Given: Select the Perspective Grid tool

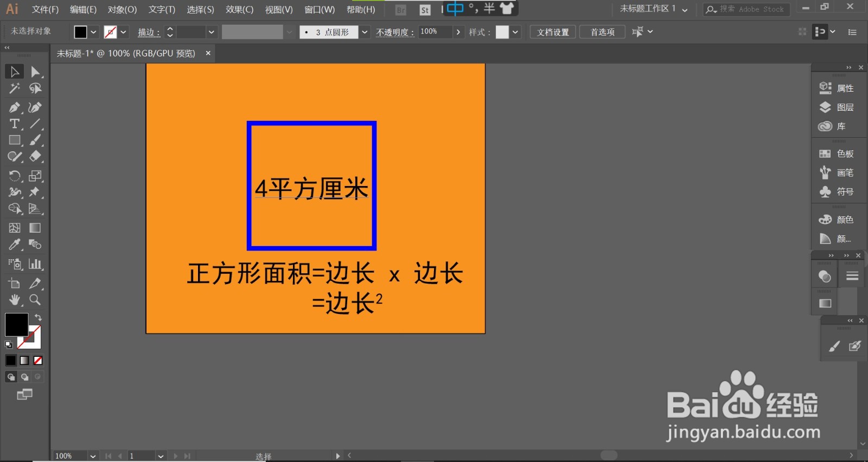Looking at the screenshot, I should 35,209.
